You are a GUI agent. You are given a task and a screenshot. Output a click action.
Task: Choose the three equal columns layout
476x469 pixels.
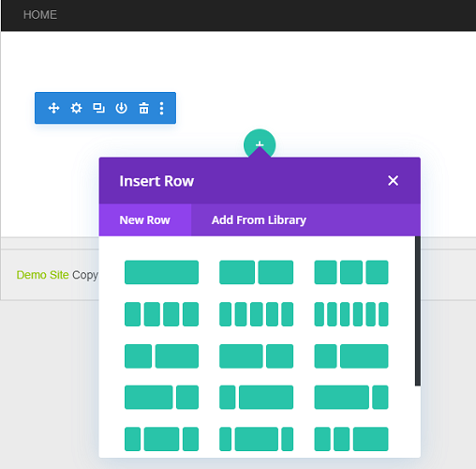[x=351, y=272]
